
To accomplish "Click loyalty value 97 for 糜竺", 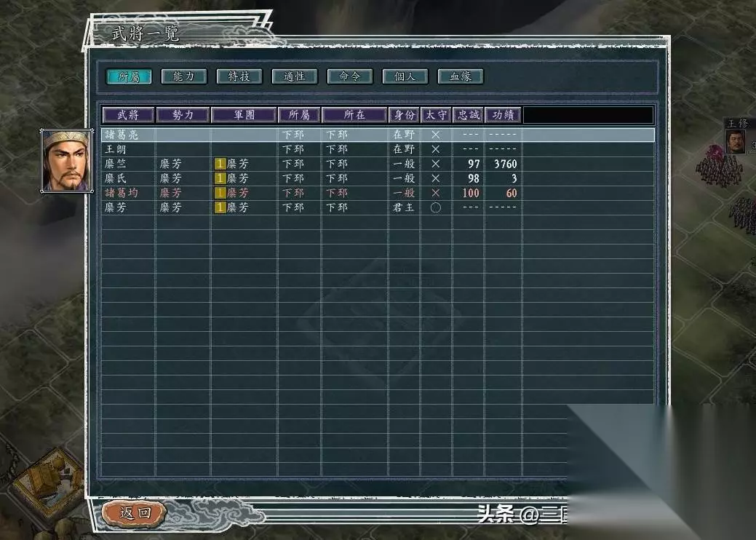I will point(474,164).
